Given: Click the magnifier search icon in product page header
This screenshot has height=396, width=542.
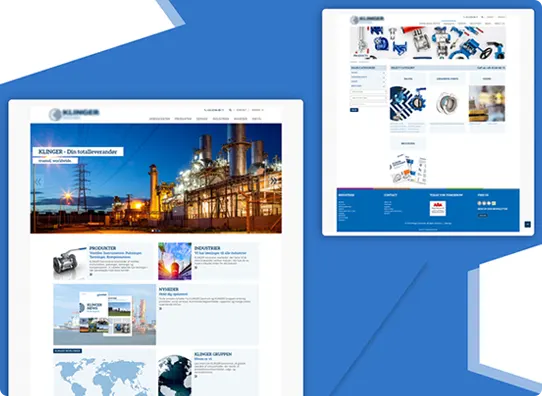Looking at the screenshot, I should [x=482, y=17].
